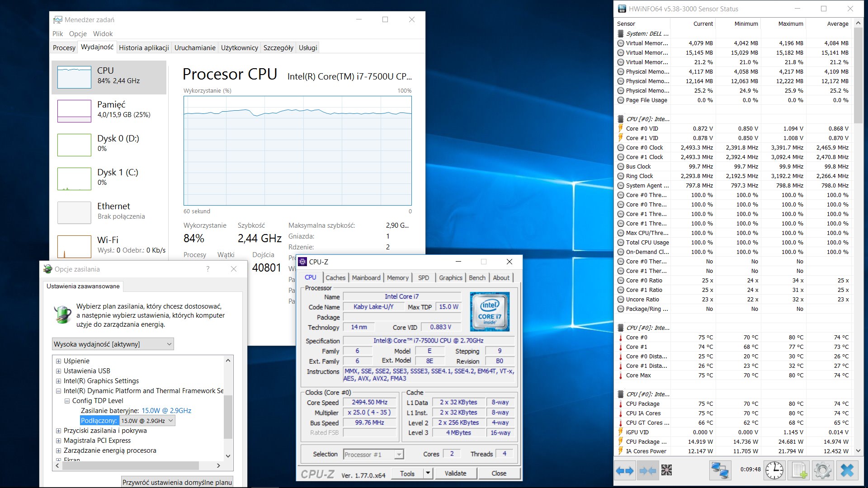This screenshot has width=868, height=488.
Task: Click the Tools button in CPU-Z
Action: [407, 473]
